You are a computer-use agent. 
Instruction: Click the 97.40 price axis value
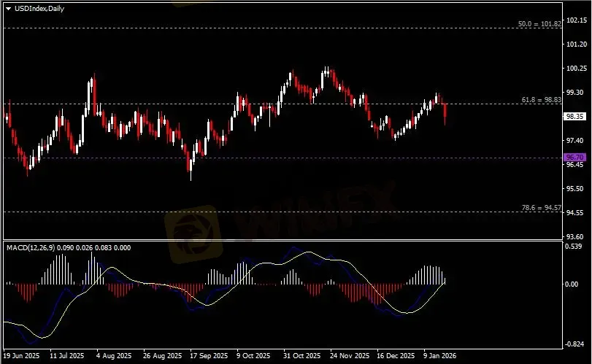575,140
